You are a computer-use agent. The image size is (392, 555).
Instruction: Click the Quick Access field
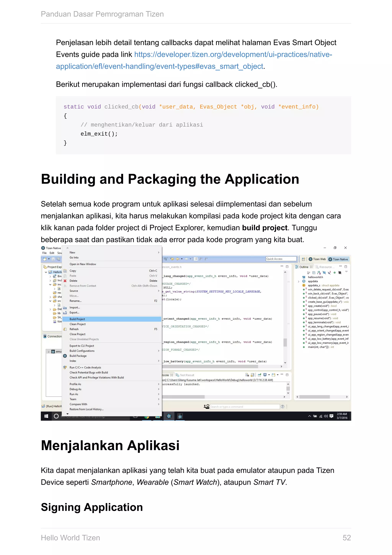(281, 259)
